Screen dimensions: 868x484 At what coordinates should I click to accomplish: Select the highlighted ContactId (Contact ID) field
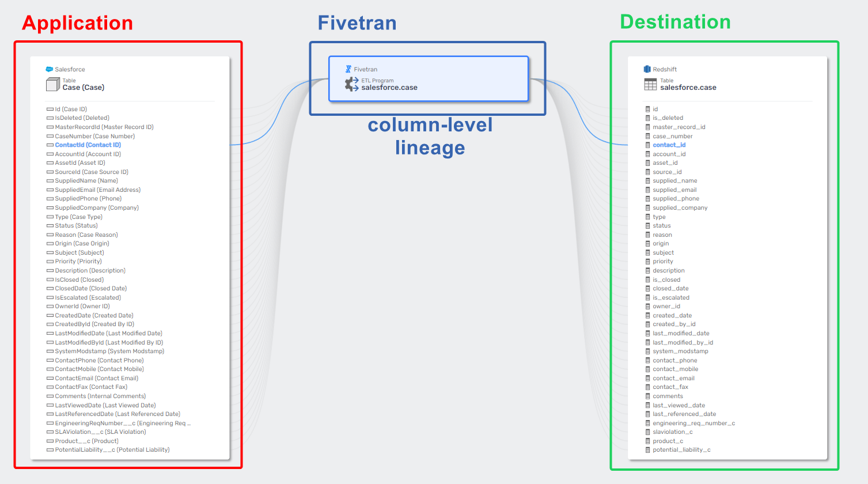pyautogui.click(x=88, y=145)
